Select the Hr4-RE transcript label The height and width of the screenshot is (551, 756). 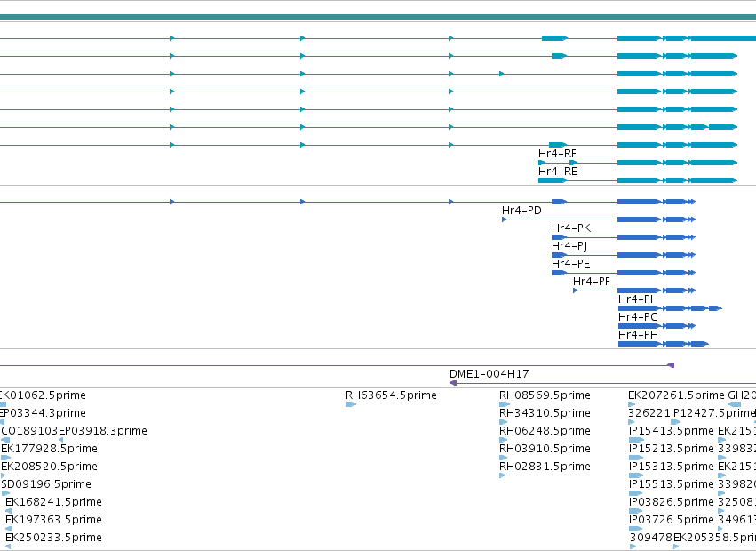(558, 172)
